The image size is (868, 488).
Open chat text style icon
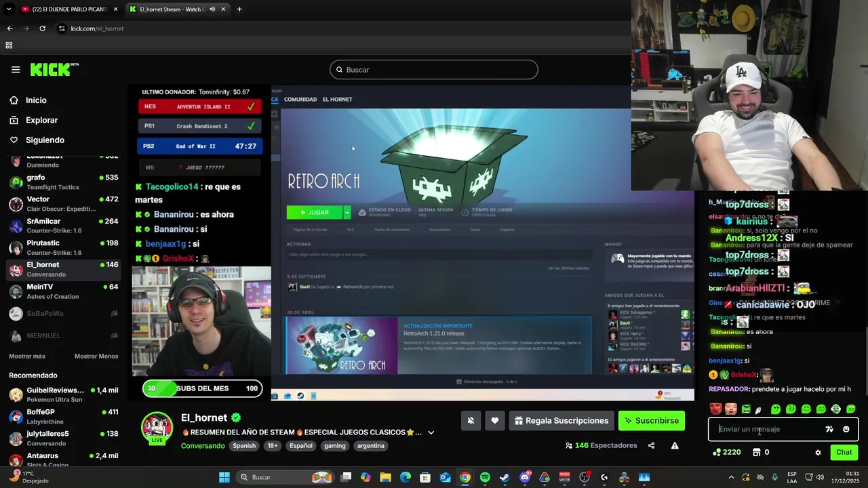[829, 429]
